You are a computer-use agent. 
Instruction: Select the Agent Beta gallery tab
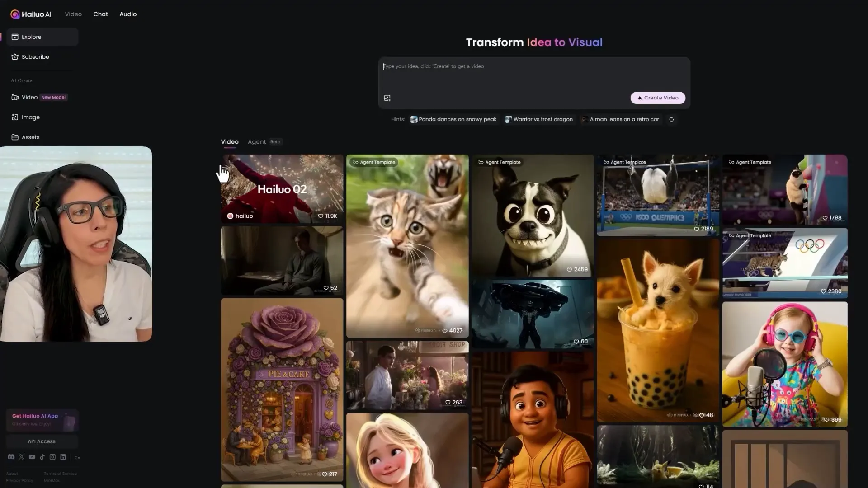(x=264, y=142)
